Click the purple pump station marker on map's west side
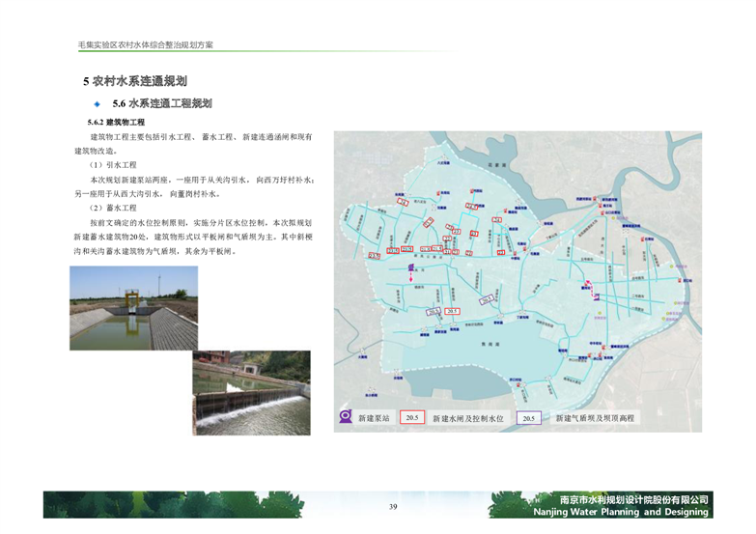Image resolution: width=756 pixels, height=534 pixels. [409, 267]
